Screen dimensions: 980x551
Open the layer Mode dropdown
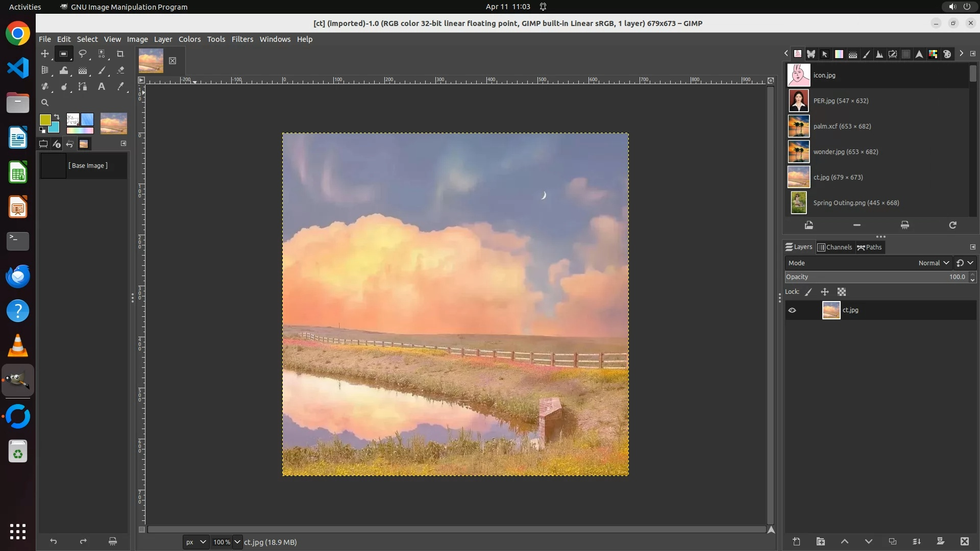[x=933, y=263]
